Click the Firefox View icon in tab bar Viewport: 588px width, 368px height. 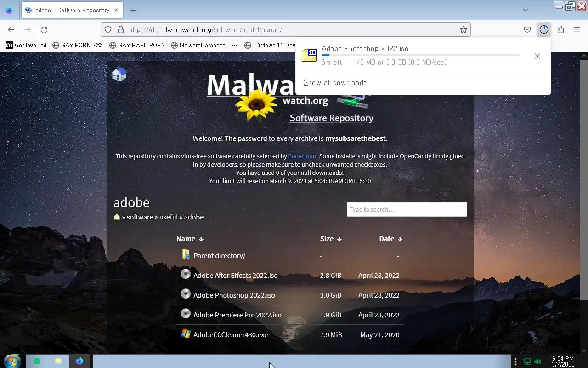click(9, 10)
